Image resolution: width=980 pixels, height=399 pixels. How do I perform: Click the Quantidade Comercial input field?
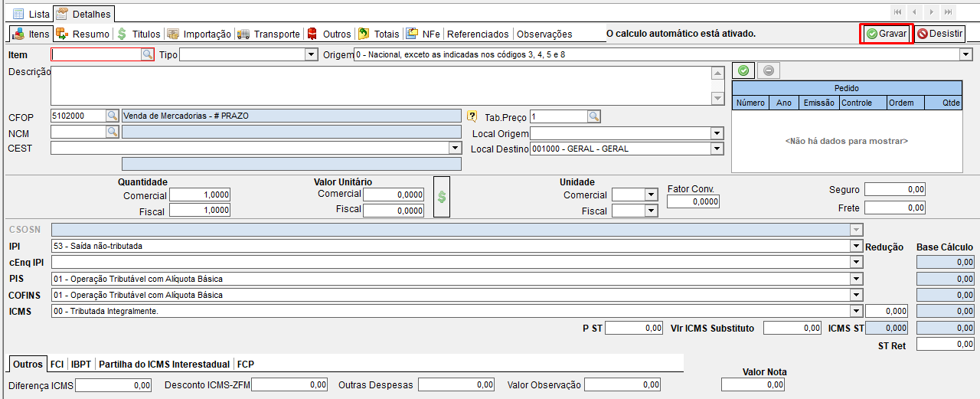pyautogui.click(x=199, y=195)
